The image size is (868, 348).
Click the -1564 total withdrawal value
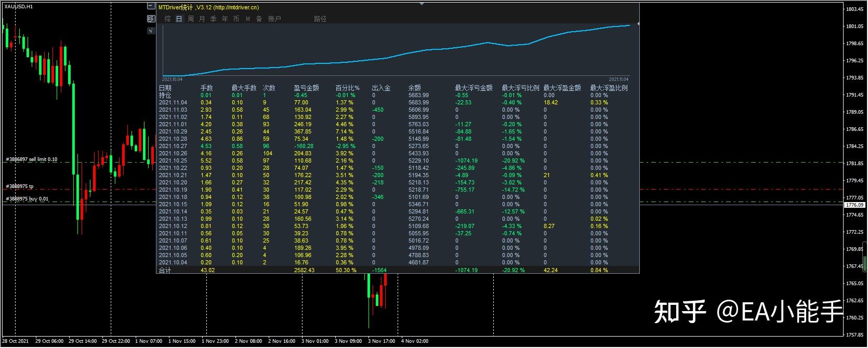coord(379,270)
